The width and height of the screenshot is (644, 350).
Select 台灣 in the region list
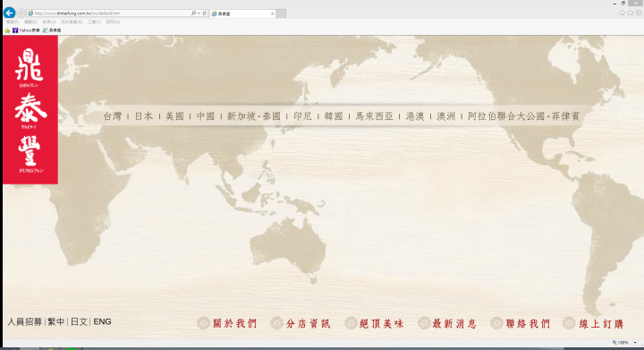click(x=113, y=116)
